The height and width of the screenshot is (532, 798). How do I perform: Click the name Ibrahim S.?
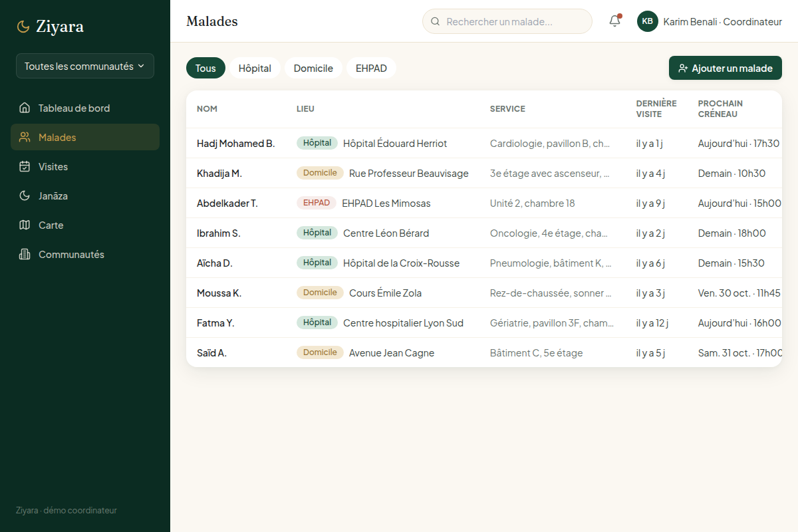point(219,233)
